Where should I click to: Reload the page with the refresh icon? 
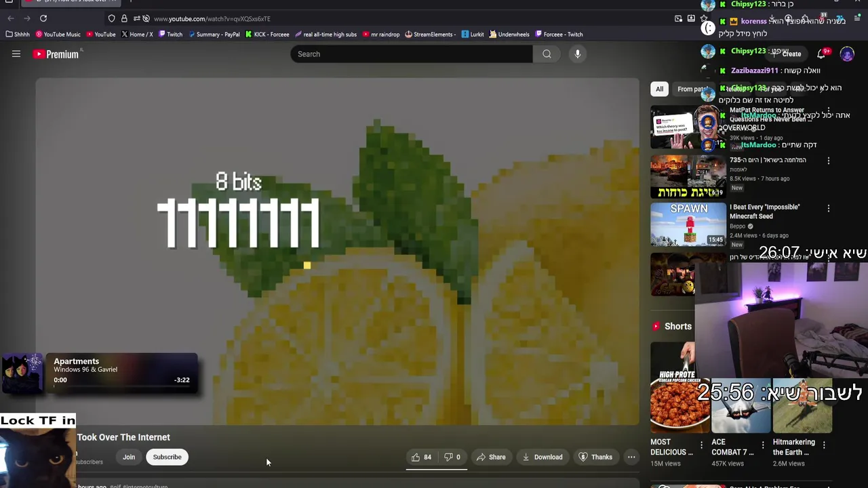[43, 18]
